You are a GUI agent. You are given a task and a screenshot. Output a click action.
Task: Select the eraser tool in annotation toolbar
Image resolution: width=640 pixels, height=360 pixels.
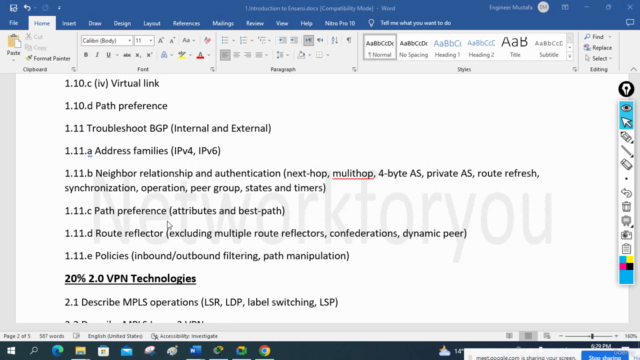[626, 164]
